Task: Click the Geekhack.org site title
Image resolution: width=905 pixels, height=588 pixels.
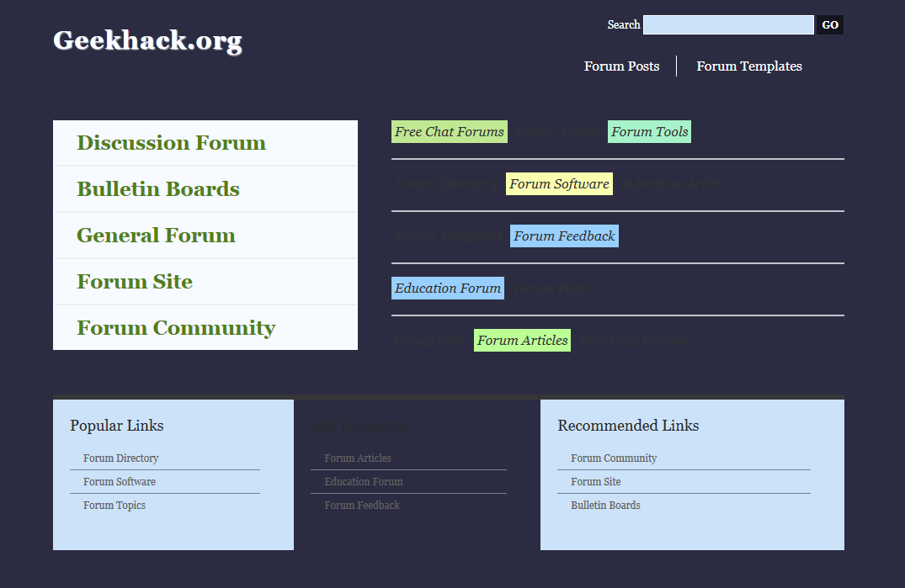Action: [147, 40]
